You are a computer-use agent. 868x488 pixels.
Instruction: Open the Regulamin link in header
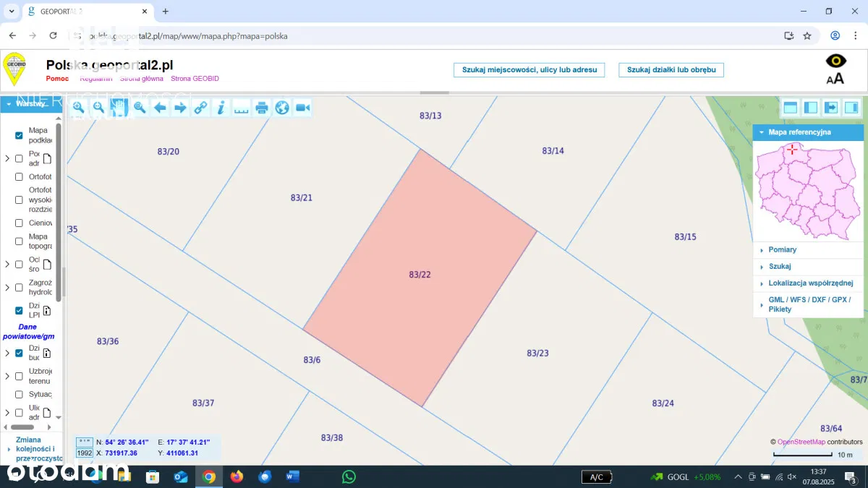(x=95, y=78)
